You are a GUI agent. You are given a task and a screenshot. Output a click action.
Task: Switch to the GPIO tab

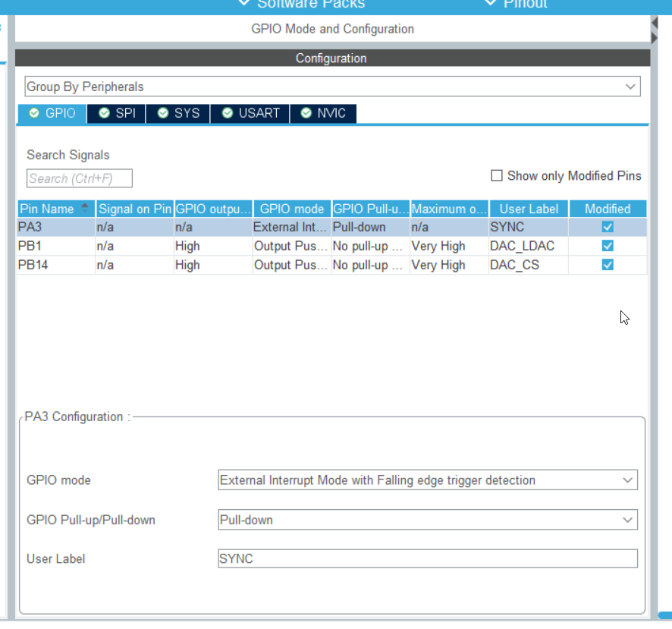[52, 113]
